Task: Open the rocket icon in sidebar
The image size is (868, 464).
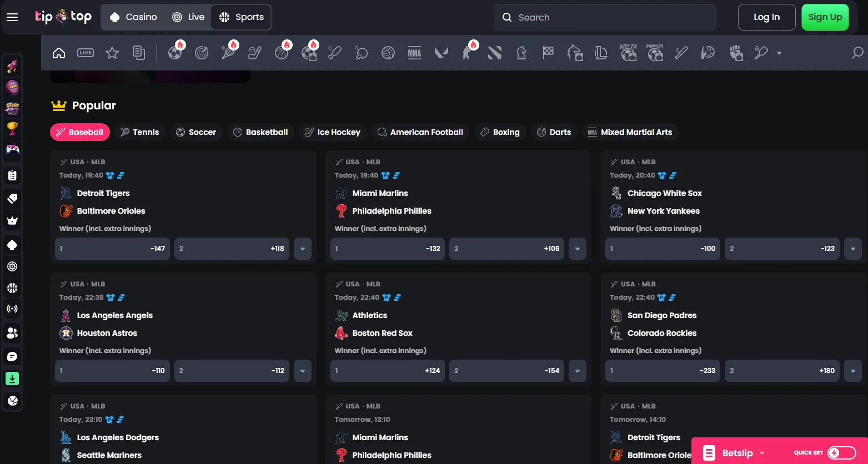Action: point(12,67)
